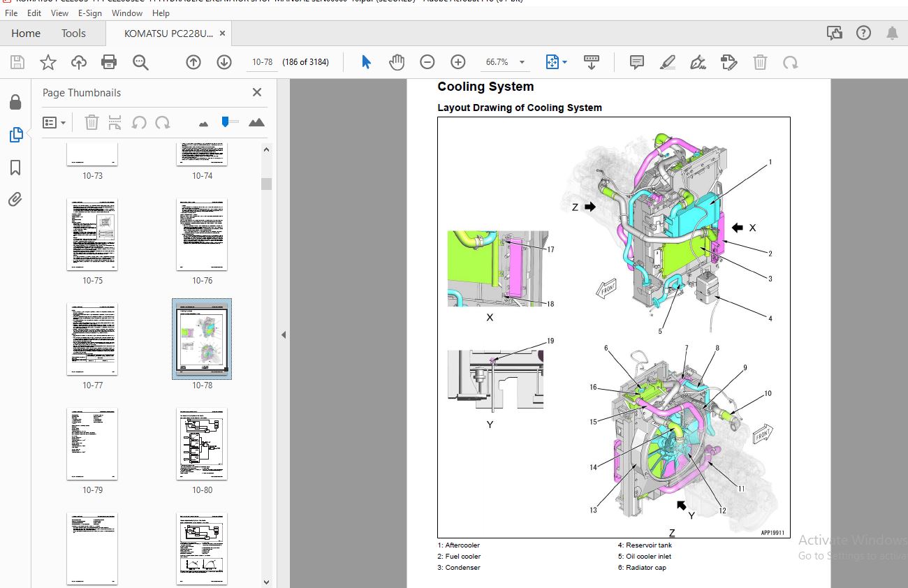Click the thumbnails panel delete pages icon
This screenshot has width=908, height=588.
(91, 123)
